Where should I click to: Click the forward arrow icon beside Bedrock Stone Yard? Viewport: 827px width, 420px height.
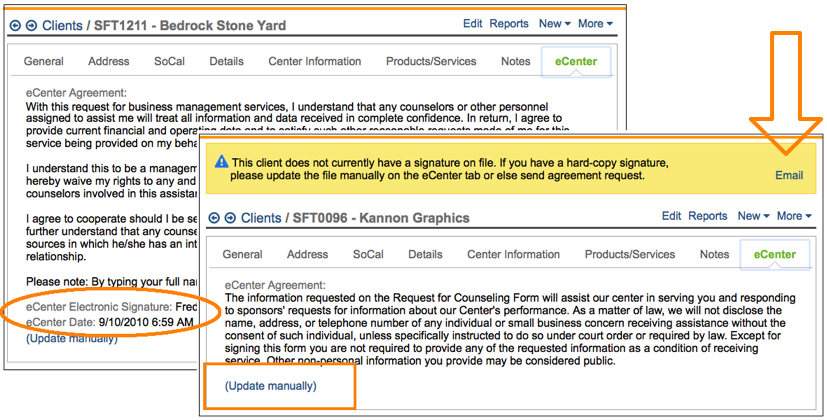pos(31,25)
